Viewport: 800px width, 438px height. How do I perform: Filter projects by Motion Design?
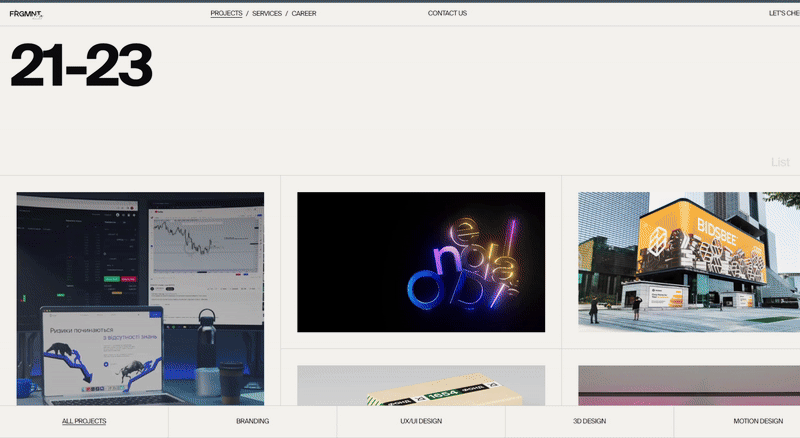[758, 421]
